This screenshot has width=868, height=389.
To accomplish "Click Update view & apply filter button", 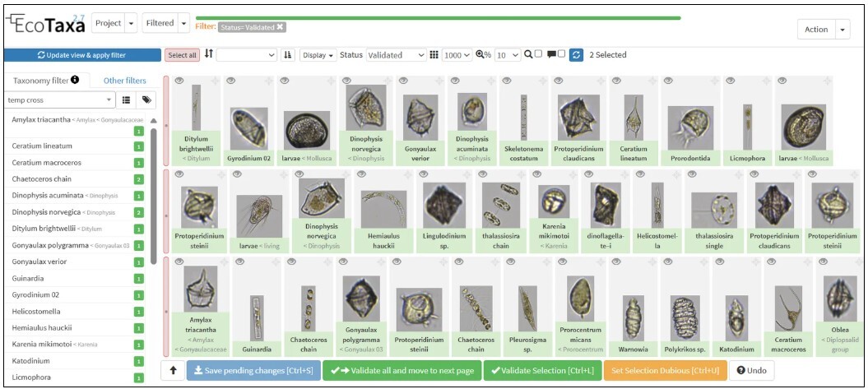I will point(81,55).
